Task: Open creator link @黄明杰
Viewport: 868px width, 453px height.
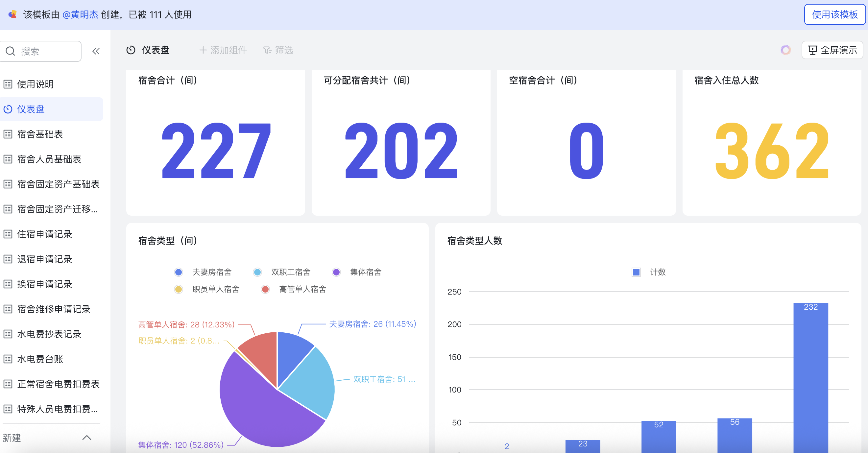Action: click(x=80, y=14)
